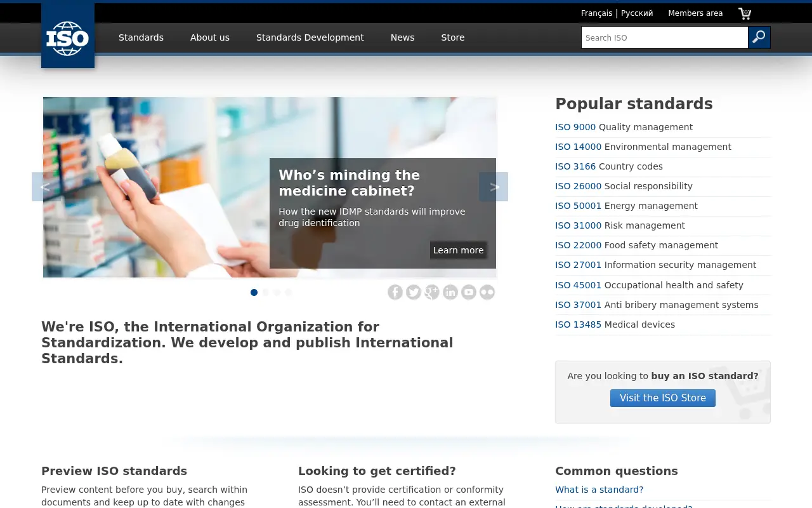Click the ISO logo

click(x=68, y=36)
